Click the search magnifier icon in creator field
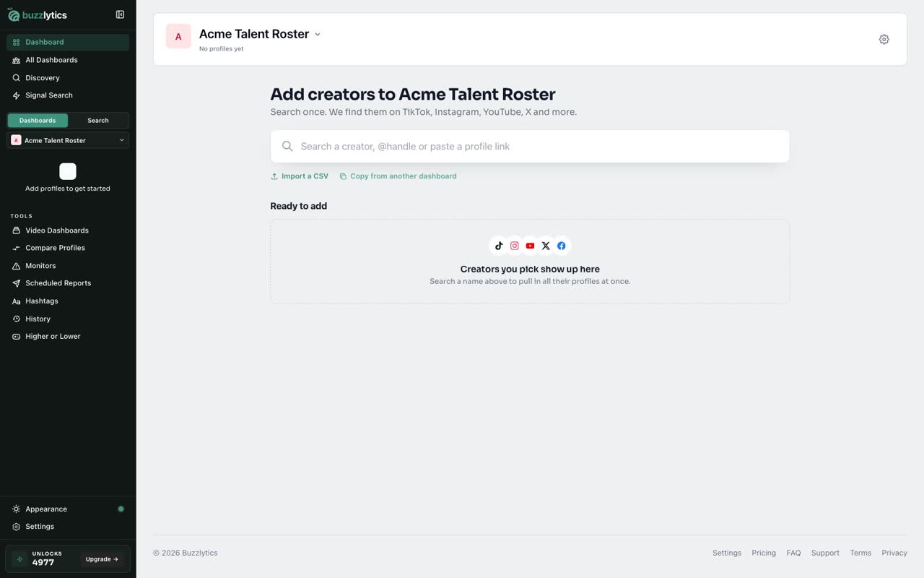 [x=287, y=146]
